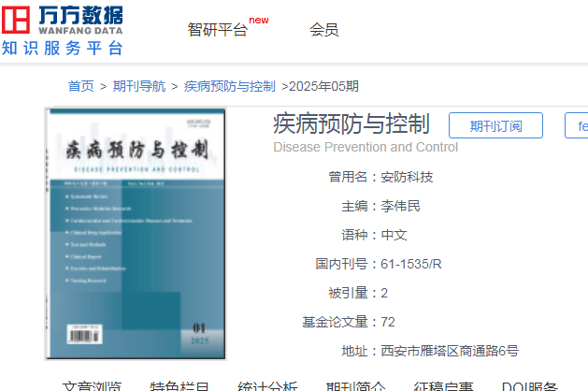588x391 pixels.
Task: Click the 知识服务平台 tagline under the logo
Action: pyautogui.click(x=63, y=48)
